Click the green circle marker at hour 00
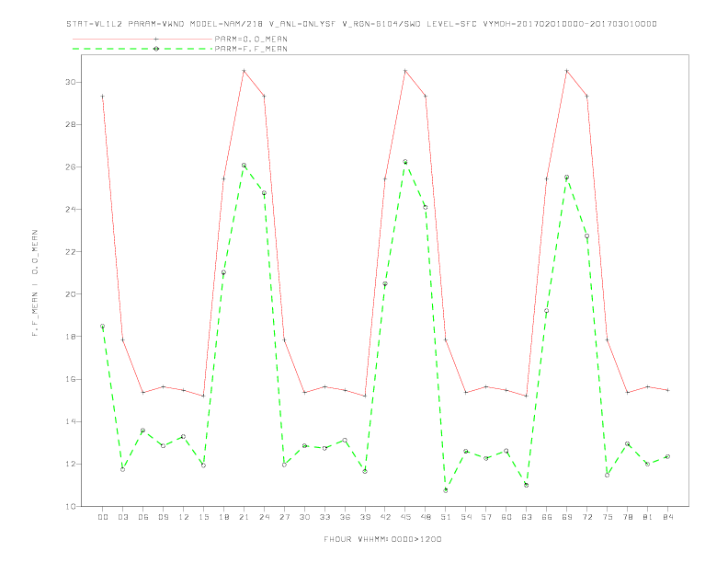 coord(103,326)
